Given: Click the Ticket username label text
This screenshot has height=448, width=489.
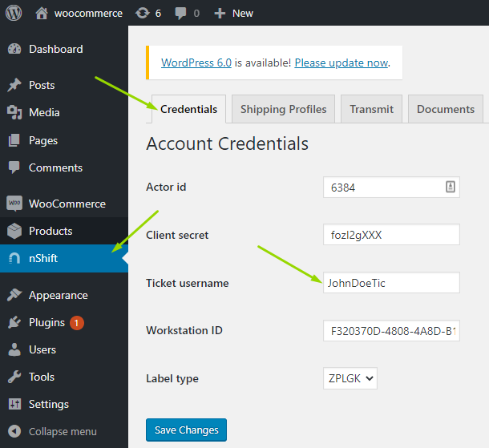Looking at the screenshot, I should [187, 283].
